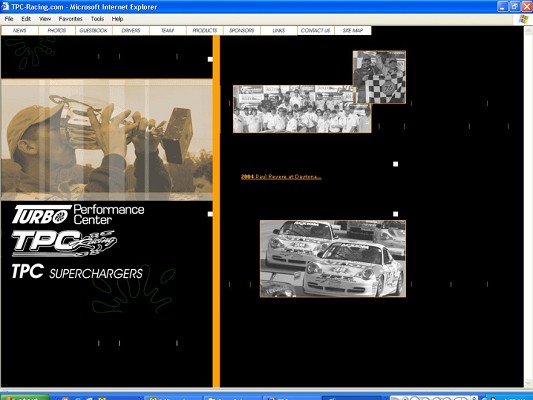The height and width of the screenshot is (400, 533).
Task: Go to the NEWS page tab
Action: [x=20, y=31]
